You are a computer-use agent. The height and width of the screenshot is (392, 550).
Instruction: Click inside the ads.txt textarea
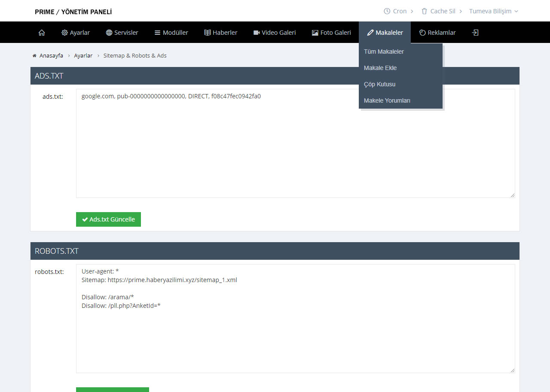[296, 143]
